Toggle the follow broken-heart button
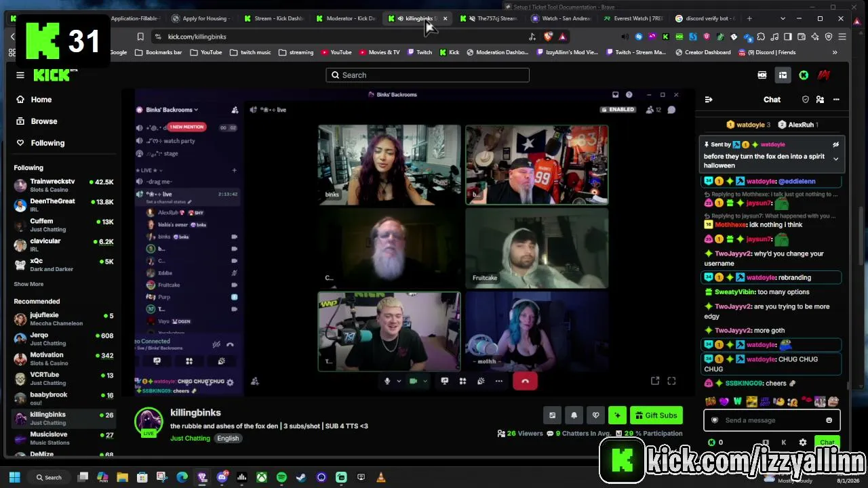Viewport: 868px width, 488px height. 595,415
